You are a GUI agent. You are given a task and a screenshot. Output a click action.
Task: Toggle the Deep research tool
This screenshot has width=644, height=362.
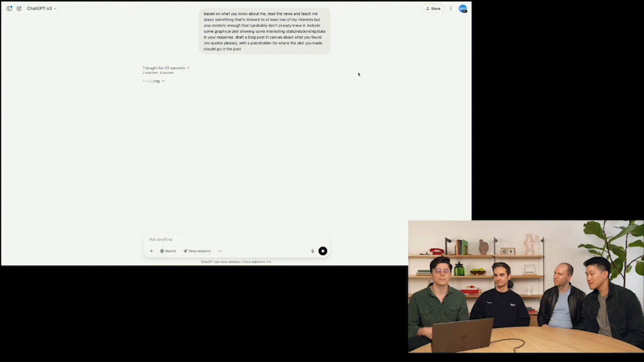[197, 251]
